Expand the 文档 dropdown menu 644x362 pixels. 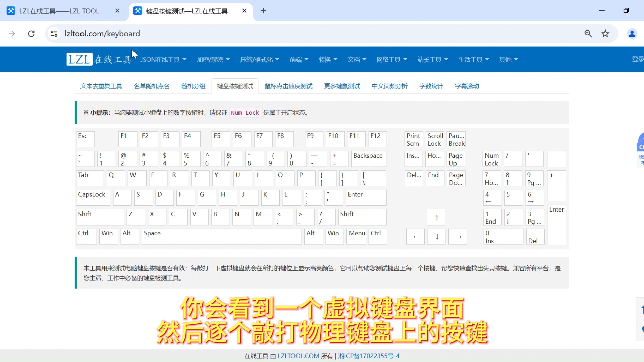pyautogui.click(x=357, y=59)
